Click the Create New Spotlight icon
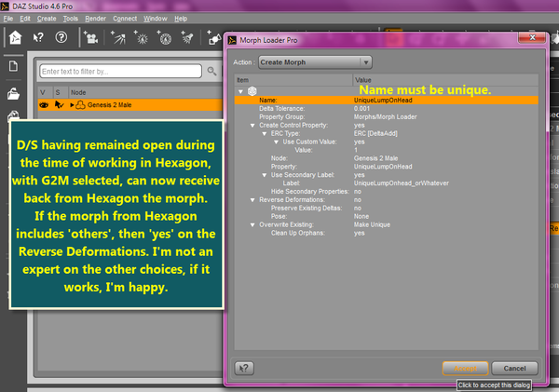The width and height of the screenshot is (559, 392). coord(118,37)
